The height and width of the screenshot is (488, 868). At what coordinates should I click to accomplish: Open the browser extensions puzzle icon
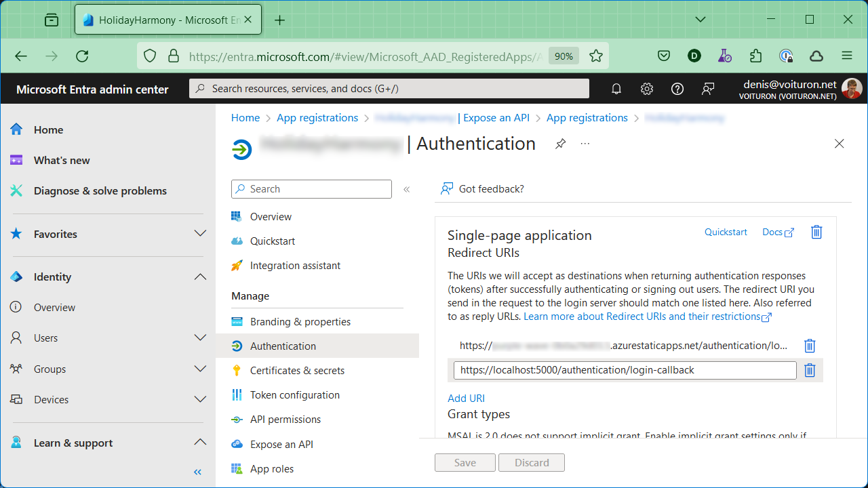[x=755, y=56]
